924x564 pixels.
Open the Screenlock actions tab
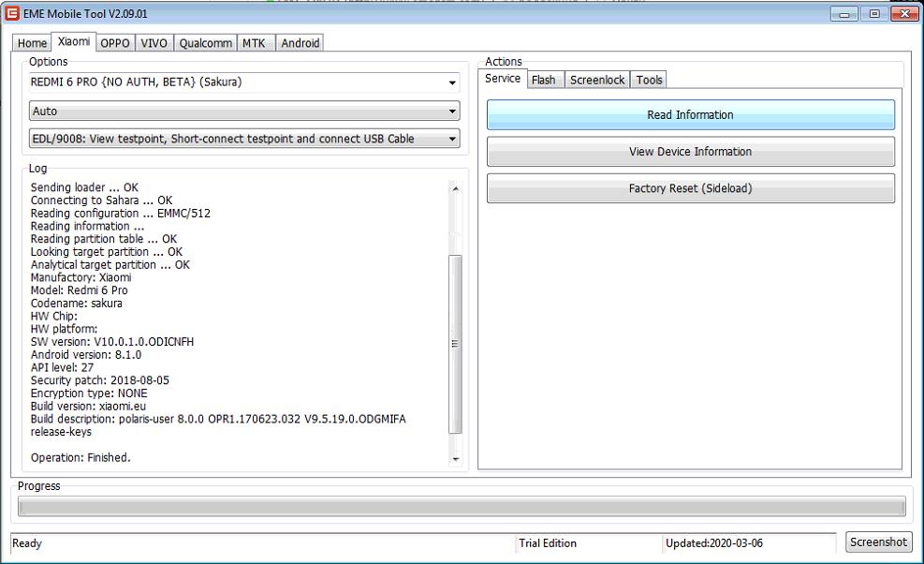597,80
